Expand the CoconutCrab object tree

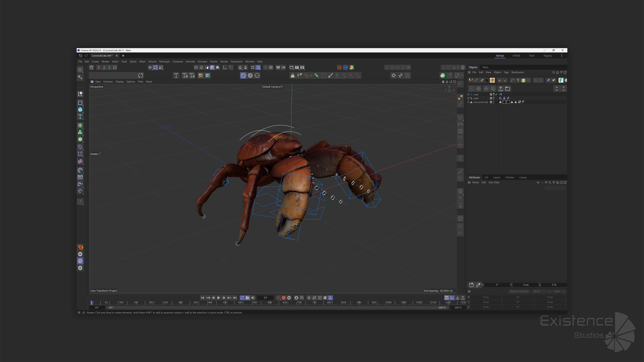[x=468, y=102]
